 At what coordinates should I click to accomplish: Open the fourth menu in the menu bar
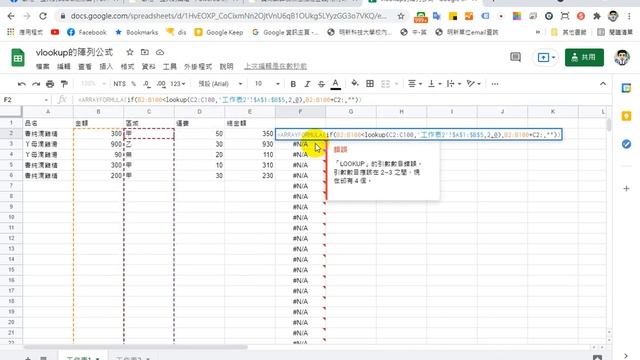(x=106, y=67)
